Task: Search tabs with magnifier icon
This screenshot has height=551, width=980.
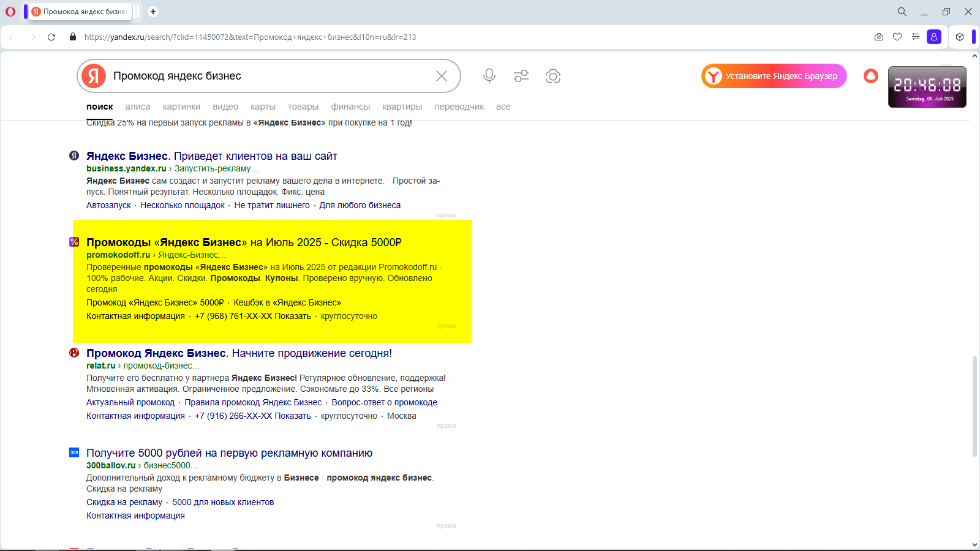Action: pos(902,12)
